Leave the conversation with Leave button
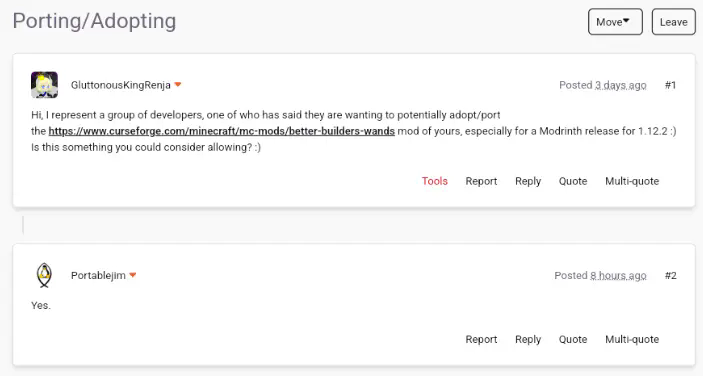The width and height of the screenshot is (703, 376). pyautogui.click(x=673, y=22)
